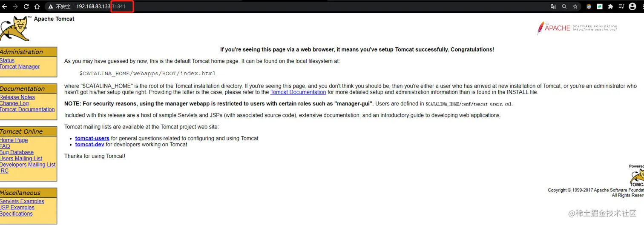Click the Tomcat Online section header

(29, 131)
